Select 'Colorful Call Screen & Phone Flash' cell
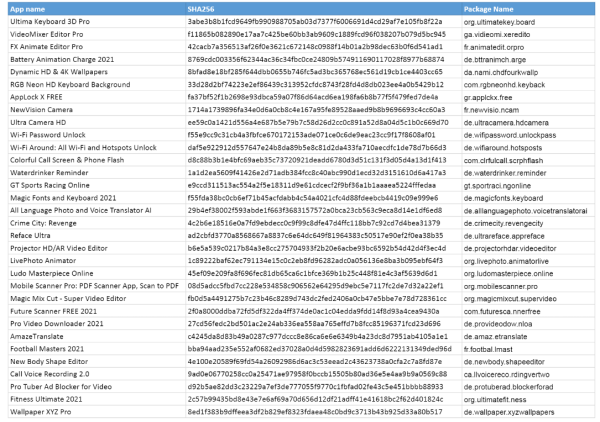This screenshot has height=422, width=600. click(x=96, y=160)
